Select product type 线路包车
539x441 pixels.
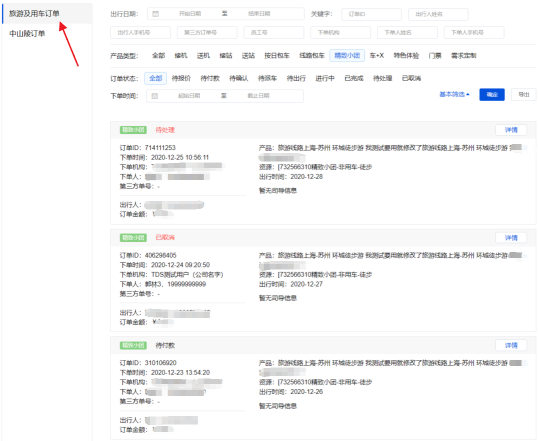click(312, 56)
